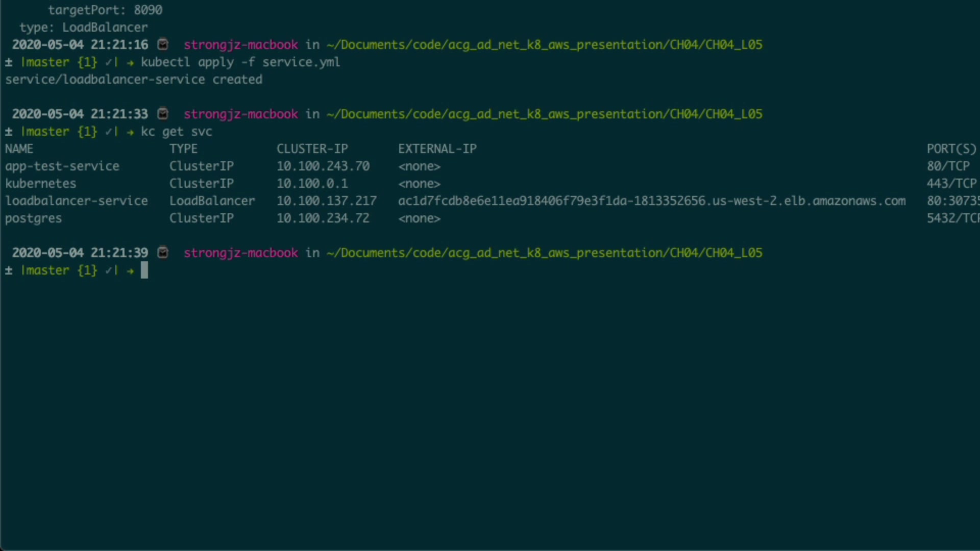Select the NAME column header
Screen dimensions: 980x551
(19, 149)
